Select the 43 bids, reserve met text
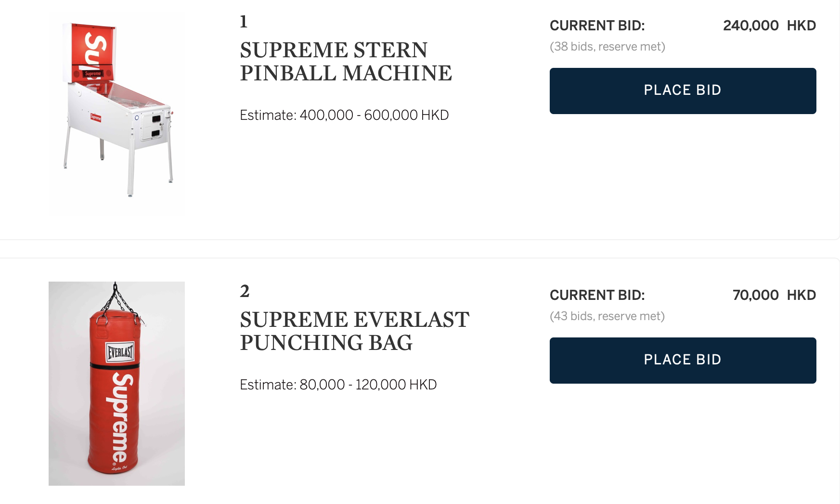This screenshot has width=840, height=504. (x=607, y=316)
